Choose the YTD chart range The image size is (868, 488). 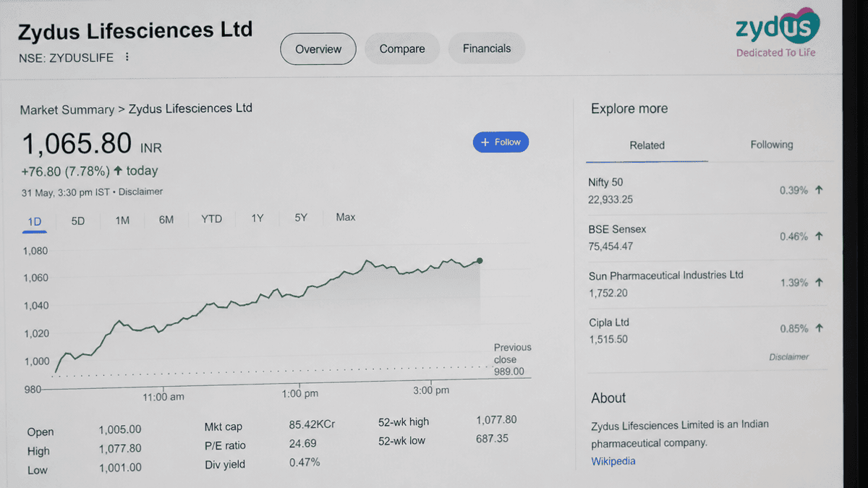coord(211,219)
